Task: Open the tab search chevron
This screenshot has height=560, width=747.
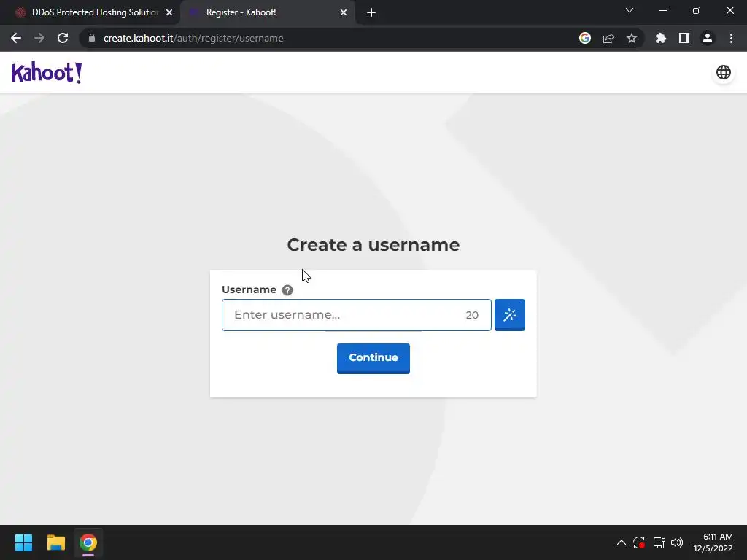Action: (x=630, y=10)
